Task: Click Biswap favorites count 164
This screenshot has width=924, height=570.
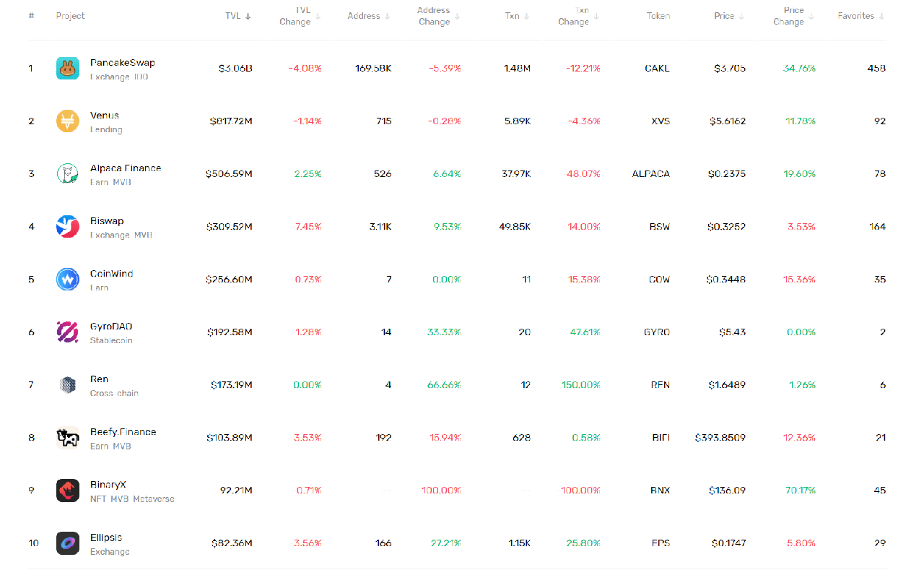Action: click(x=878, y=227)
